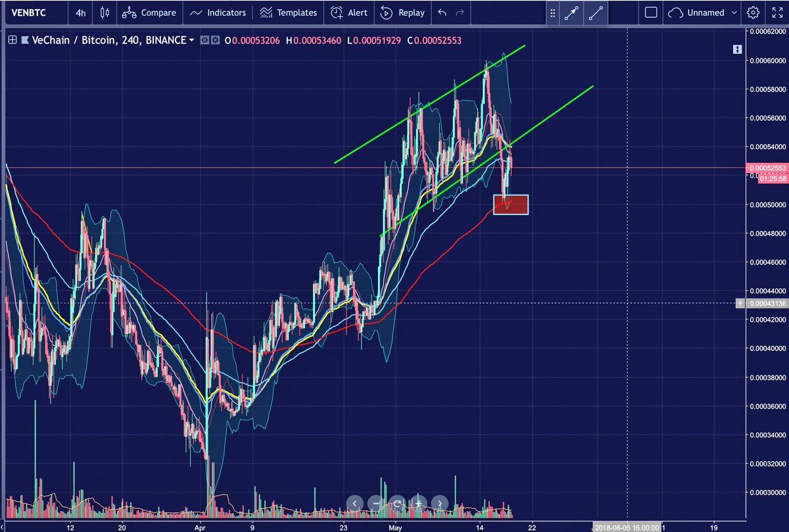The height and width of the screenshot is (532, 789).
Task: Click the low value 0.00051929
Action: pyautogui.click(x=377, y=41)
